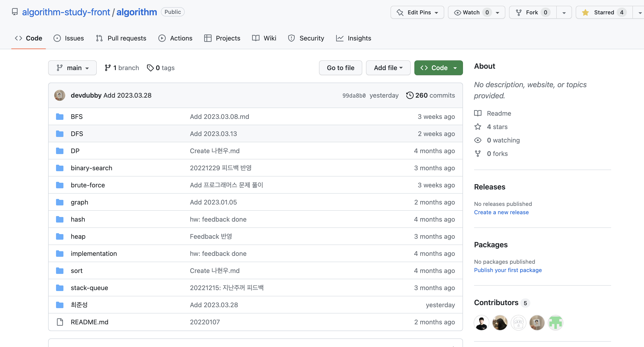Click the Go to file button
This screenshot has height=347, width=644.
pyautogui.click(x=340, y=68)
